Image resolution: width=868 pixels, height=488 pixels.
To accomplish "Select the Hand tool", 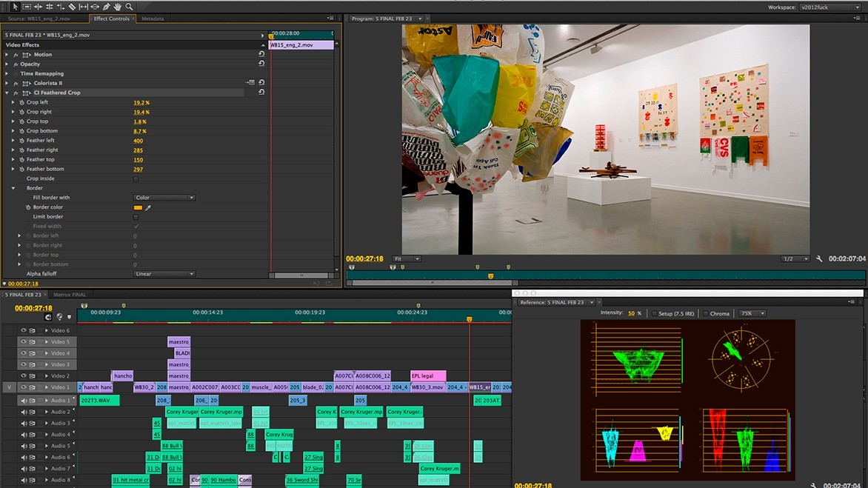I will coord(117,7).
